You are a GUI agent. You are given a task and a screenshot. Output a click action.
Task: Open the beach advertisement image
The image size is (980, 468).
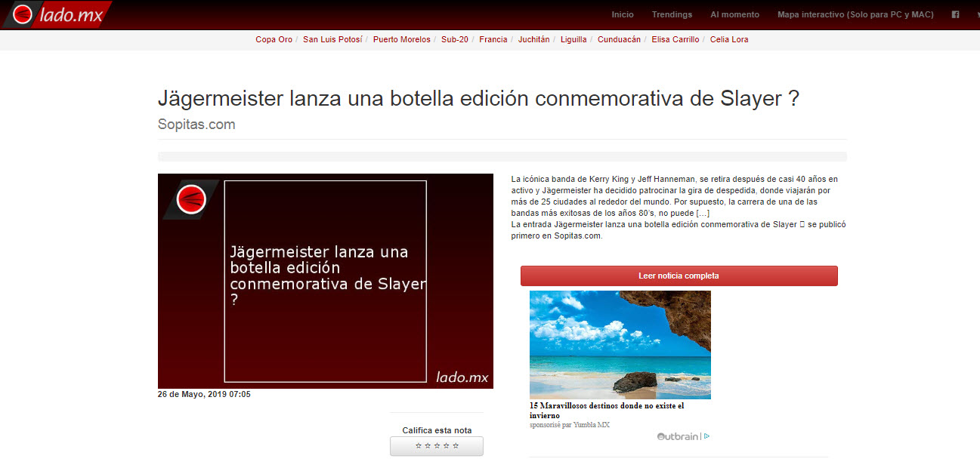tap(620, 345)
